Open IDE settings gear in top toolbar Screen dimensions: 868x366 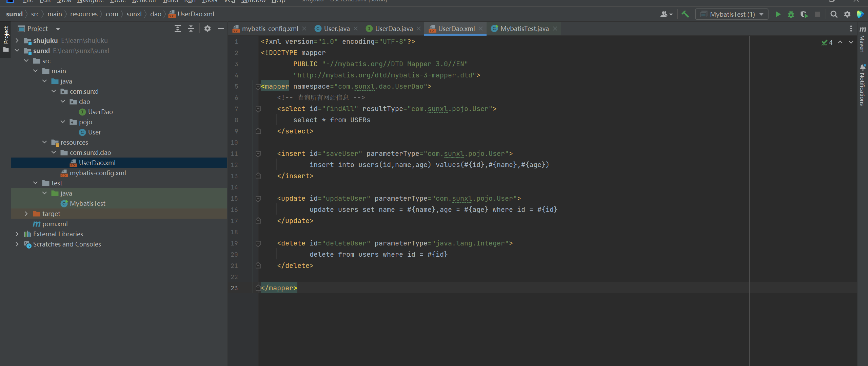click(x=847, y=14)
